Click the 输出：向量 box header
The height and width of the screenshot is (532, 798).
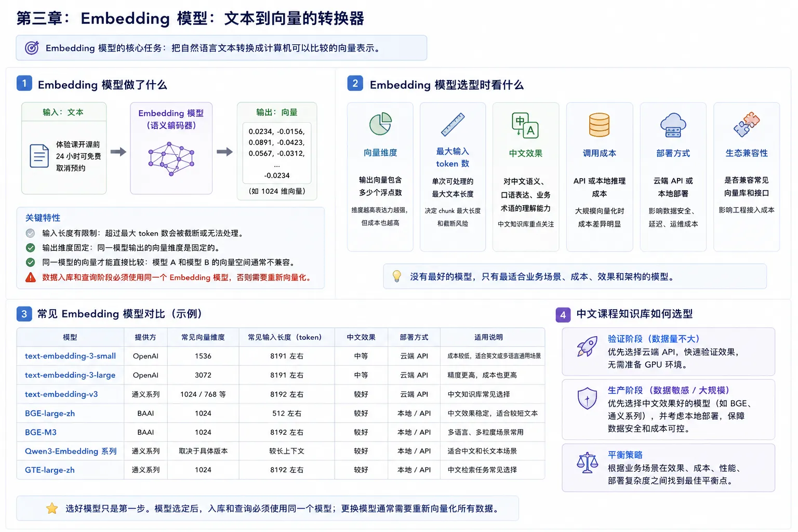point(277,112)
